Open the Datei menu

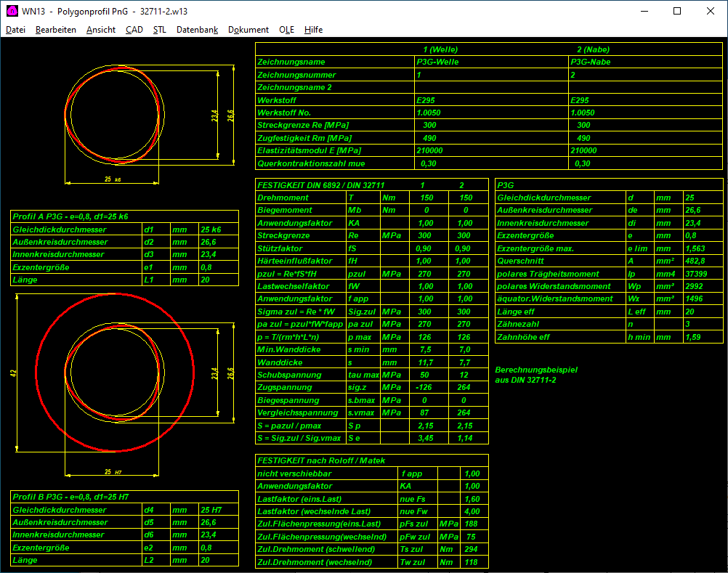pos(15,30)
